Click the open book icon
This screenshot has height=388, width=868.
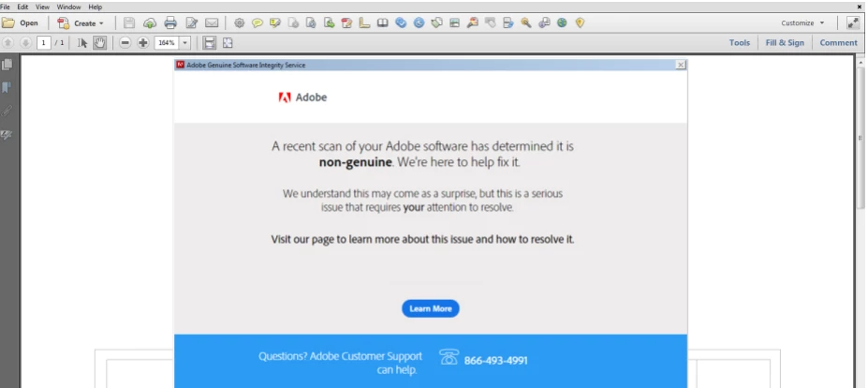point(383,23)
